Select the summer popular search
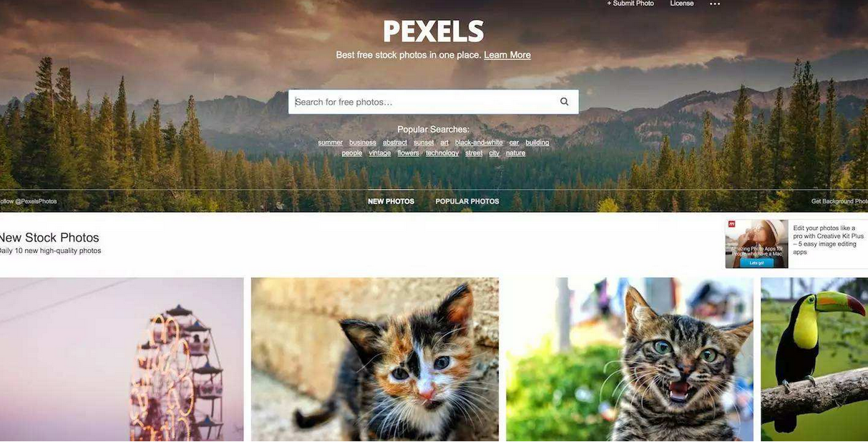The width and height of the screenshot is (868, 442). pyautogui.click(x=330, y=143)
